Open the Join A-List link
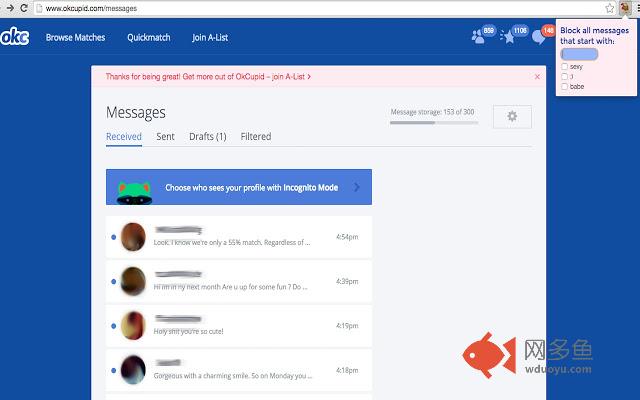640x400 pixels. point(210,38)
